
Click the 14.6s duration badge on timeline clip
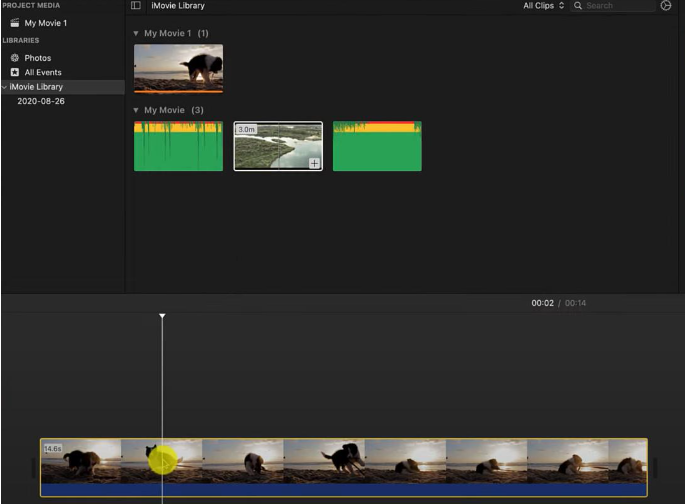[52, 449]
